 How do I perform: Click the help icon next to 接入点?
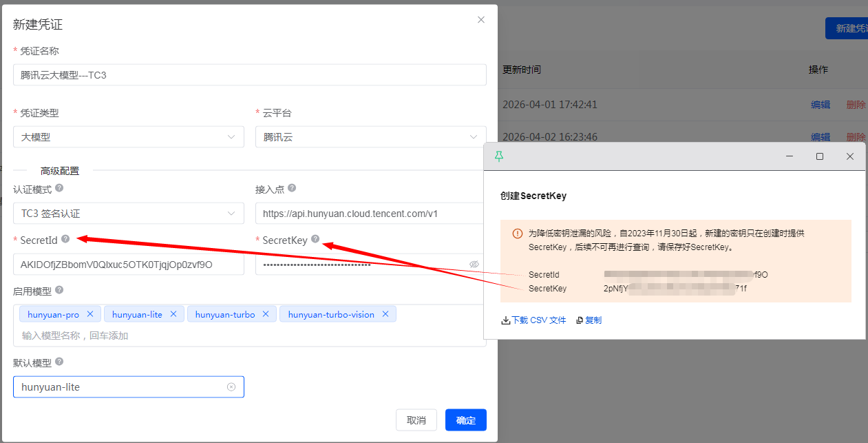click(292, 188)
